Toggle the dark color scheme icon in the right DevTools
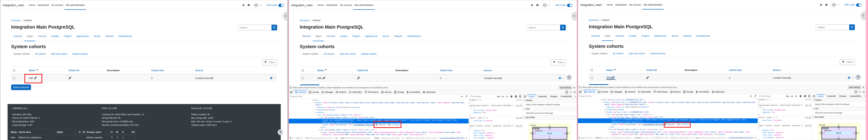The width and height of the screenshot is (868, 140). [x=805, y=96]
